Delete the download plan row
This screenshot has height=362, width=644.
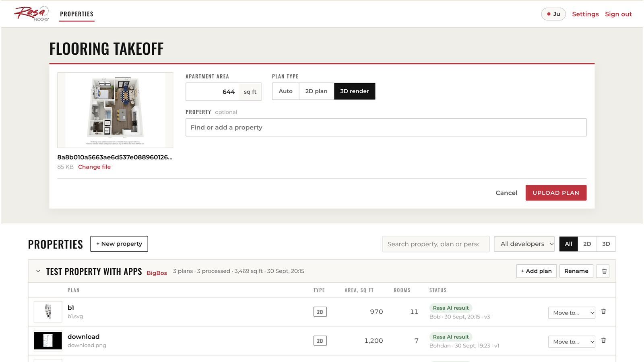tap(603, 340)
